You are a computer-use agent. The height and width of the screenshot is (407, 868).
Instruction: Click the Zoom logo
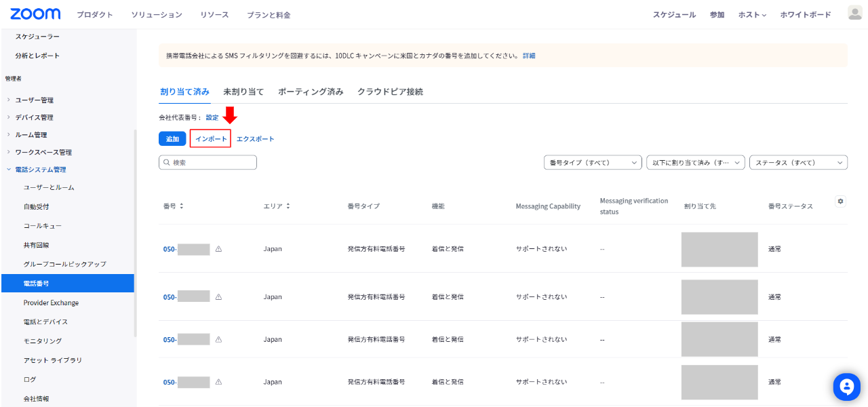click(x=35, y=14)
